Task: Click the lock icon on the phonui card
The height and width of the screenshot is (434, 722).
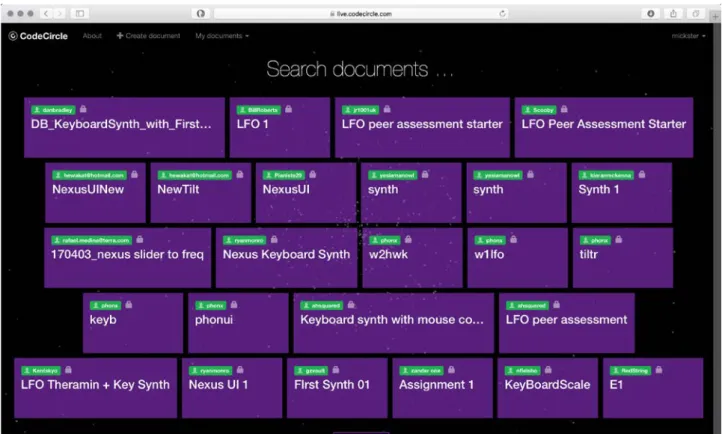Action: click(x=234, y=305)
